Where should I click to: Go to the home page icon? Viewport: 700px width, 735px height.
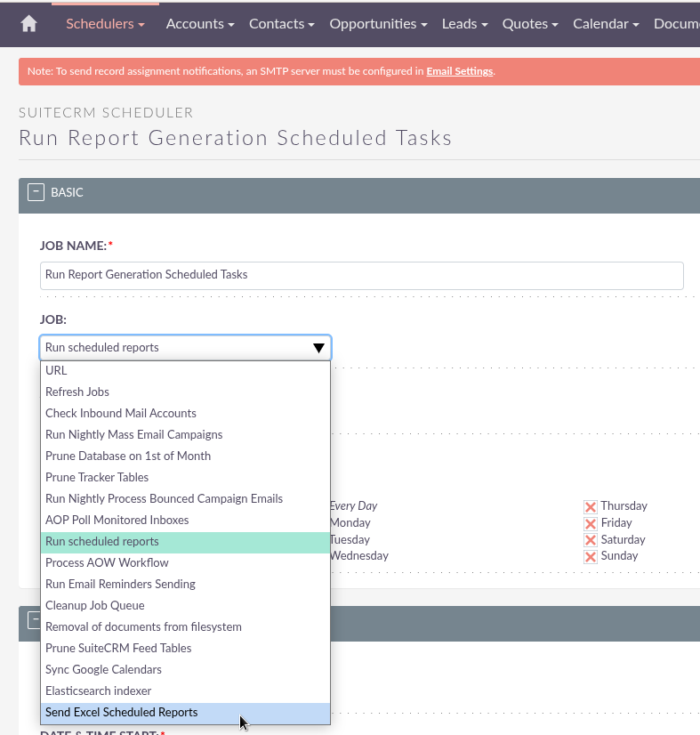click(29, 24)
